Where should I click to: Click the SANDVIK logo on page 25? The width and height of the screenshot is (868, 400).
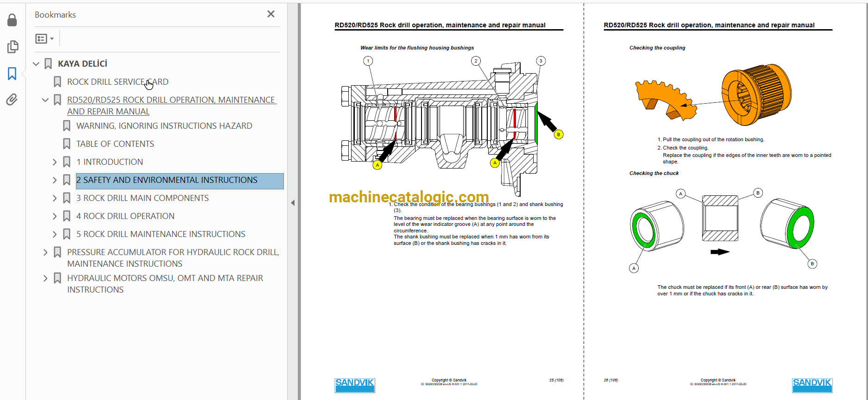coord(355,385)
